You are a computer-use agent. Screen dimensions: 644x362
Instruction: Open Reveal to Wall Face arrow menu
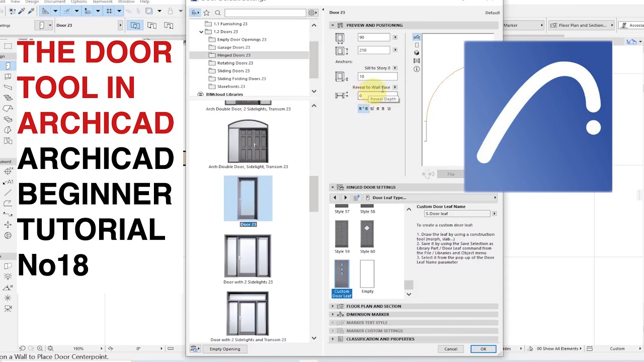pyautogui.click(x=395, y=87)
